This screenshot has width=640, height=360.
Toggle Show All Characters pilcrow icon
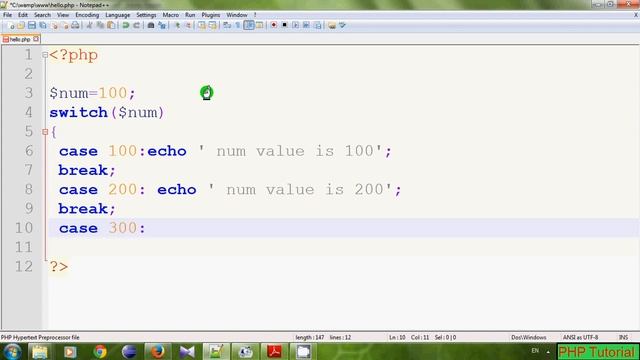click(x=238, y=25)
